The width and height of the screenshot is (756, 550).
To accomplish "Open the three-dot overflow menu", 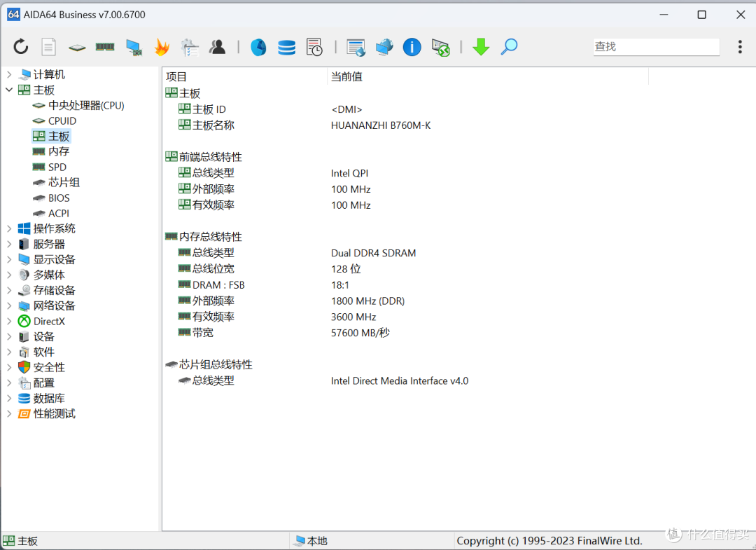I will (740, 47).
